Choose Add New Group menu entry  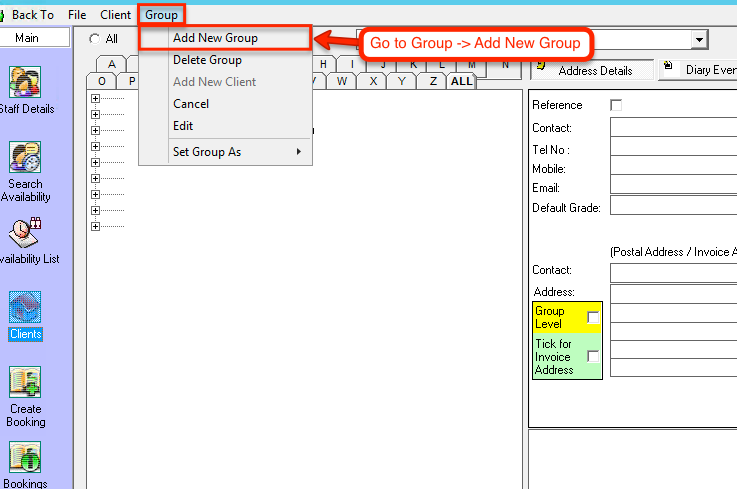coord(215,38)
